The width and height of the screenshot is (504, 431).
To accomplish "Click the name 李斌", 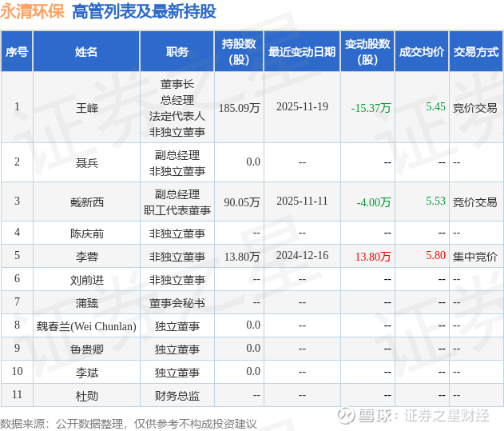I will [x=87, y=373].
